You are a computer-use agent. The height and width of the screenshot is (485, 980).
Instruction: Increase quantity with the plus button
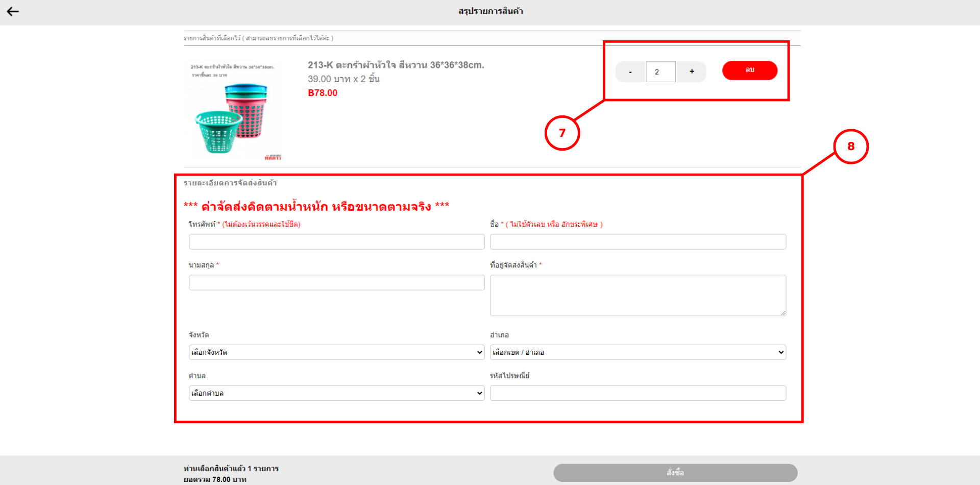tap(692, 72)
